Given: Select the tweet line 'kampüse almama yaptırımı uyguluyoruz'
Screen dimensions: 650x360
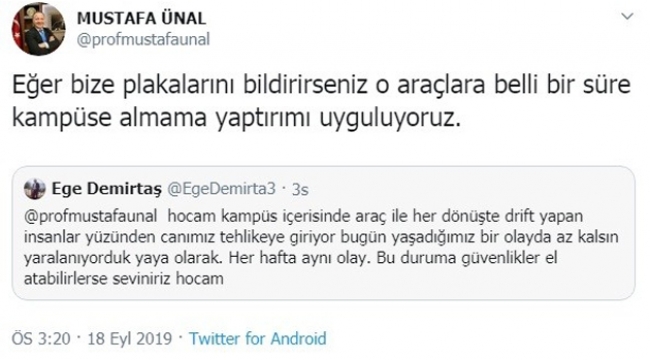Looking at the screenshot, I should (x=236, y=118).
